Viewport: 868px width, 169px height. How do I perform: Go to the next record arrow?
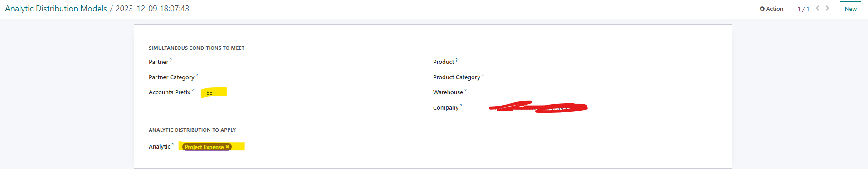(827, 8)
